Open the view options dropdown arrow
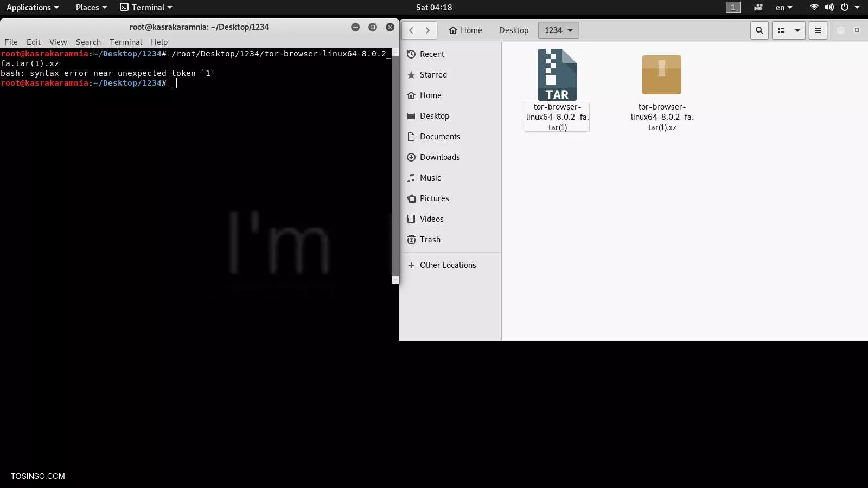The height and width of the screenshot is (488, 868). (x=797, y=30)
